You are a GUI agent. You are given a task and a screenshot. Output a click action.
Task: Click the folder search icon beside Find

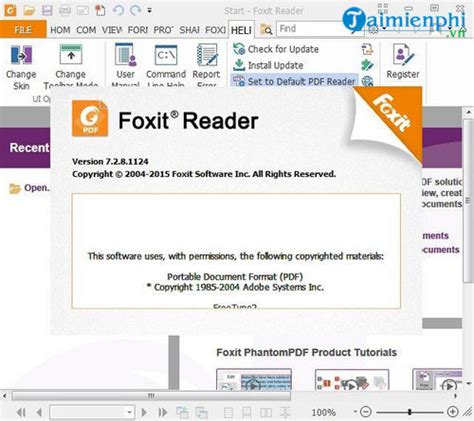pos(266,30)
